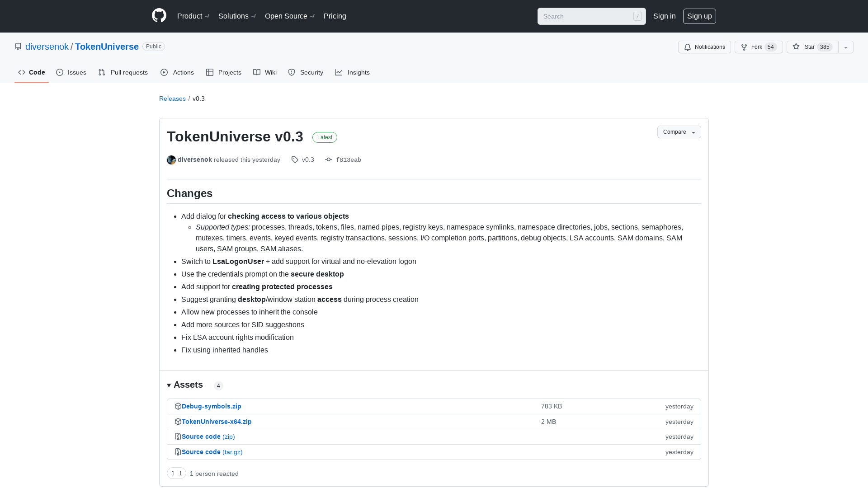Switch to the Actions tab
Image resolution: width=868 pixels, height=488 pixels.
177,72
